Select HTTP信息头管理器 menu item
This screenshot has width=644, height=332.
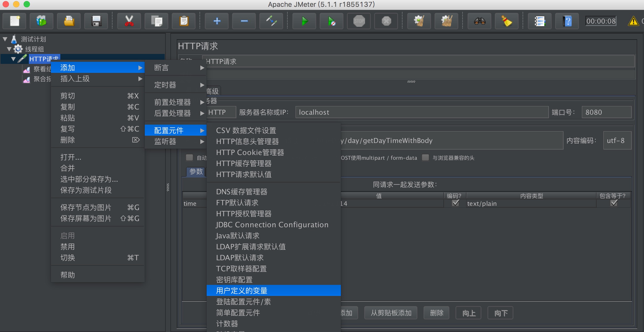tap(273, 141)
